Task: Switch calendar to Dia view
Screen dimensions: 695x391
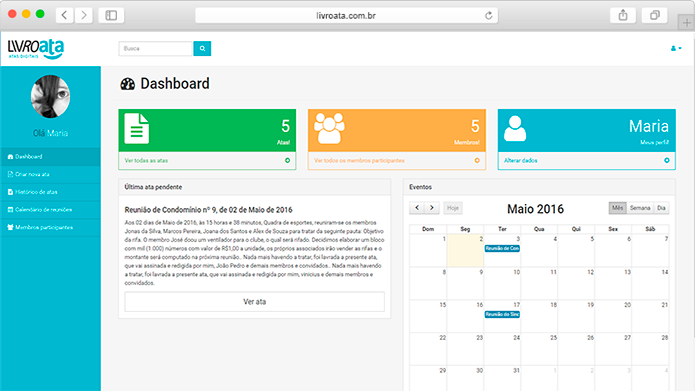Action: point(661,208)
